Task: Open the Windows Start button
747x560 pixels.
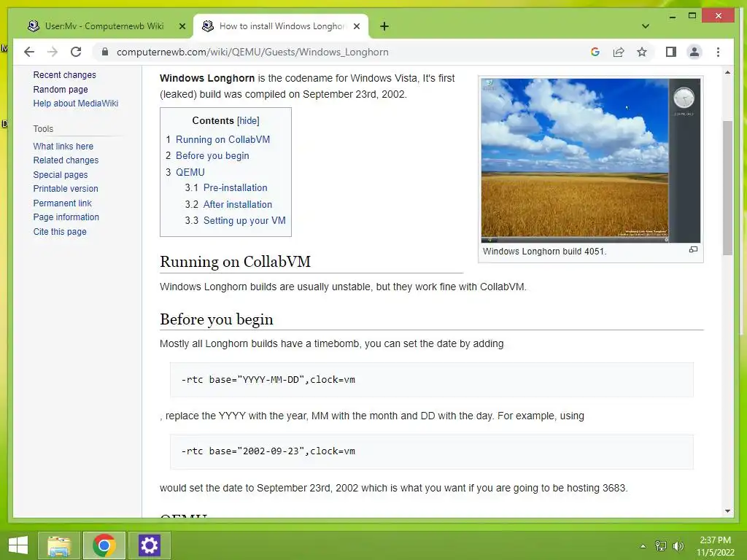Action: (18, 545)
